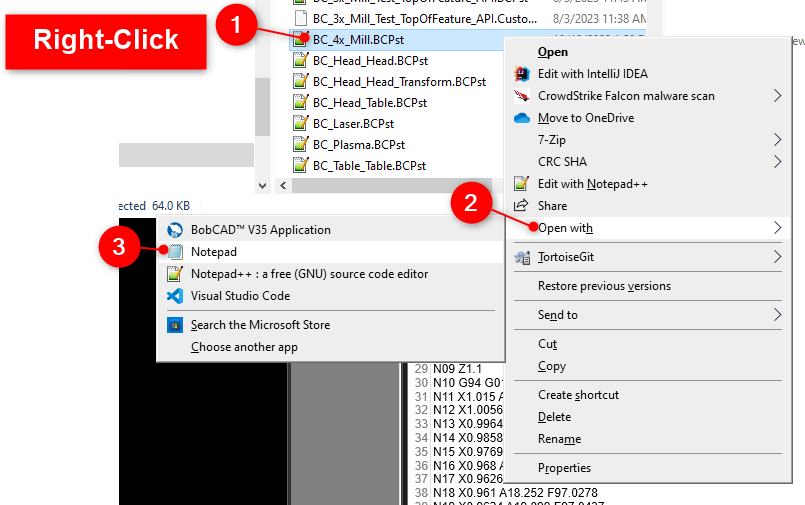Click the file icon of BC_Head_Head_Transform.BCPst

click(x=300, y=82)
